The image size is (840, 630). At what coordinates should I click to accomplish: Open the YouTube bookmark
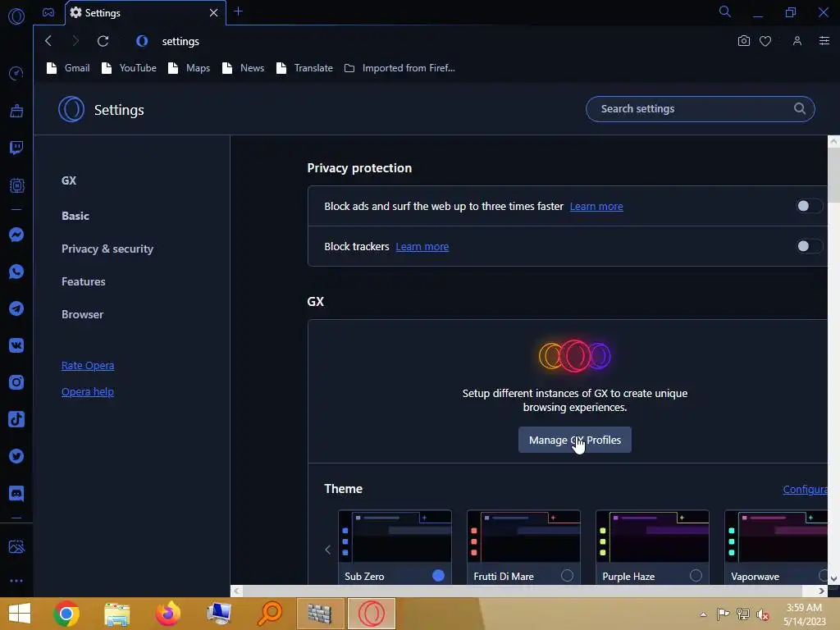(x=129, y=68)
